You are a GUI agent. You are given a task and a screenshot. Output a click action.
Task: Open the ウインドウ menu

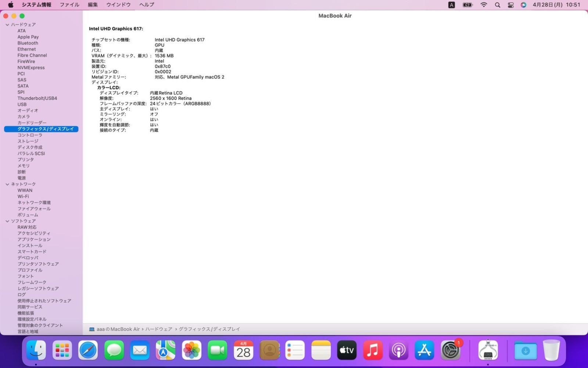click(x=118, y=5)
